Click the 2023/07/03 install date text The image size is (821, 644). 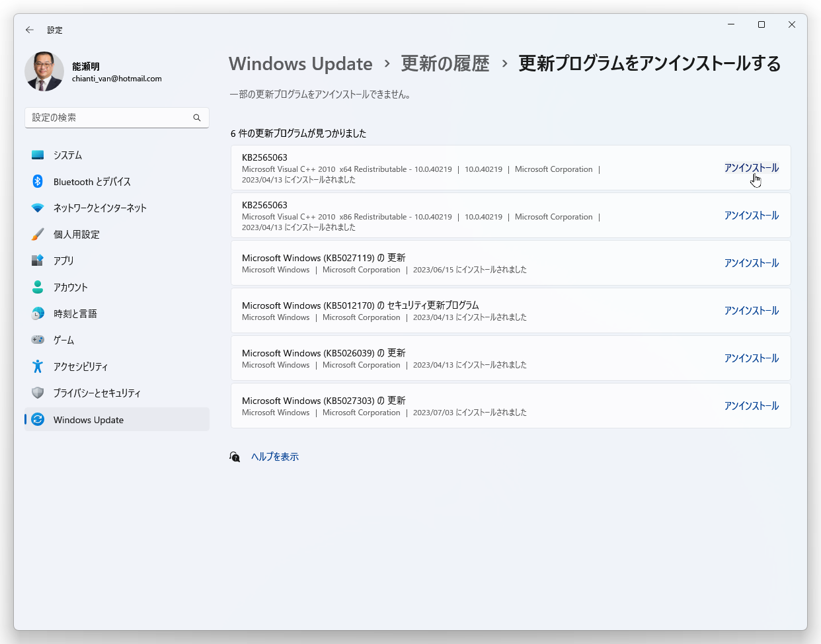click(x=470, y=413)
